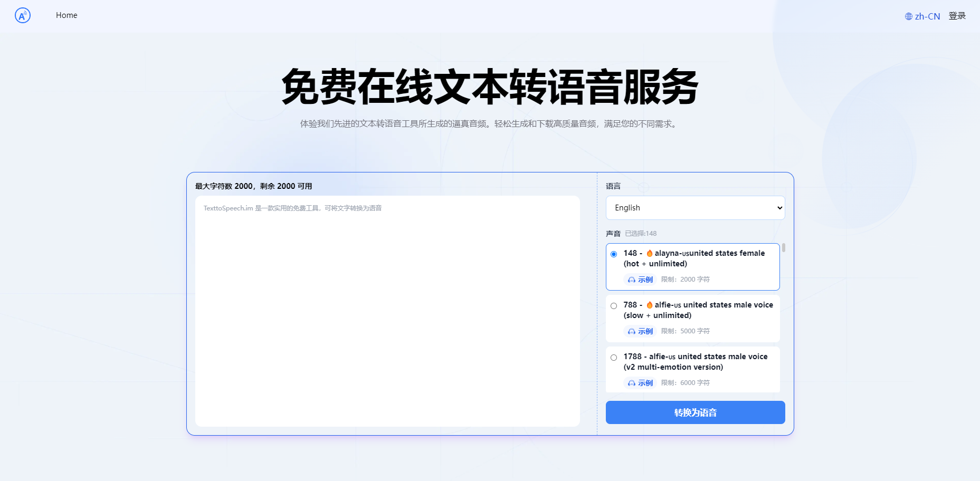Select voice 1788 alfie v2 radio button
This screenshot has height=481, width=980.
point(614,358)
